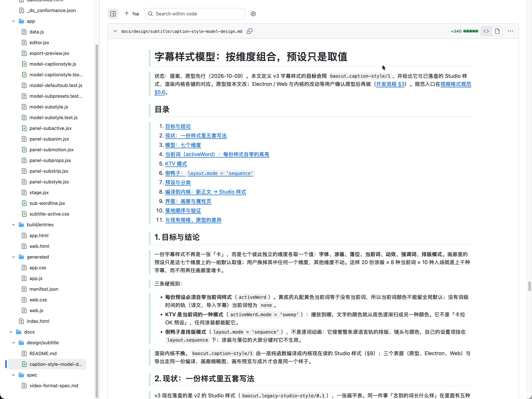The width and height of the screenshot is (532, 399).
Task: Select panel-subactive.jsx file
Action: (51, 128)
